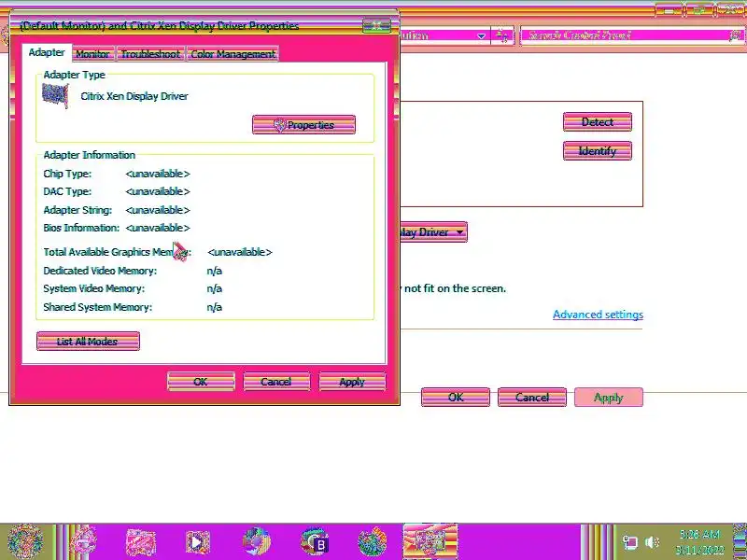The height and width of the screenshot is (560, 747).
Task: Click the active Control Panel taskbar button
Action: [x=430, y=541]
